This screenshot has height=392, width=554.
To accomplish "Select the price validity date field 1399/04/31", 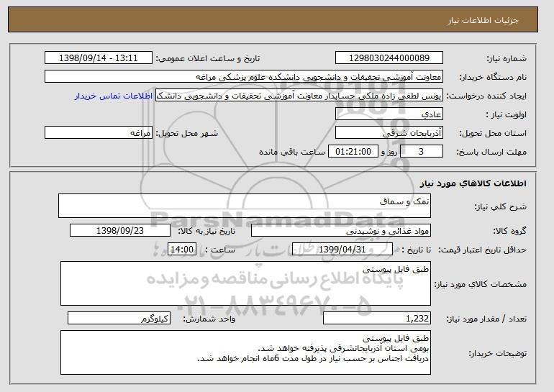I will (x=342, y=250).
